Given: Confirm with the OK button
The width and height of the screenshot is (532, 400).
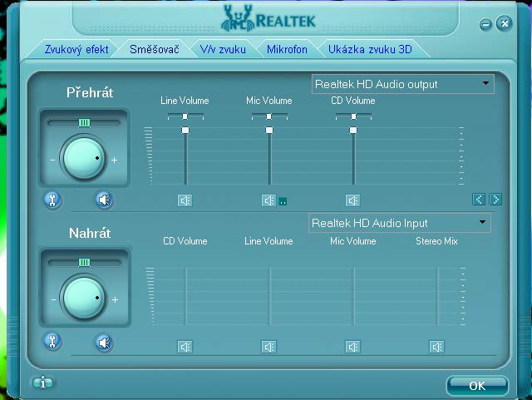Looking at the screenshot, I should tap(477, 386).
